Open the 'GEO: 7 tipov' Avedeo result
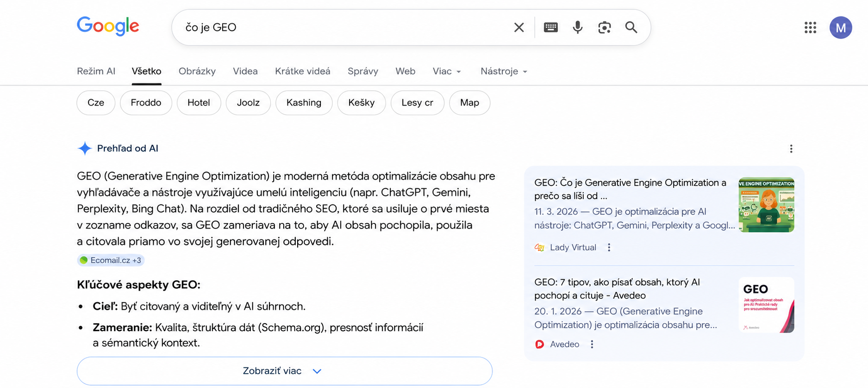Screen dimensions: 868x388 pos(617,289)
